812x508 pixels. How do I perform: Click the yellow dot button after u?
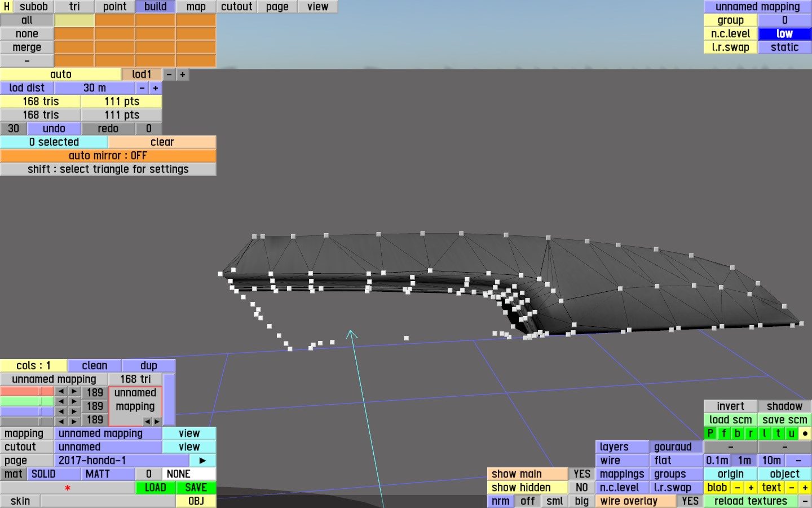tap(805, 433)
